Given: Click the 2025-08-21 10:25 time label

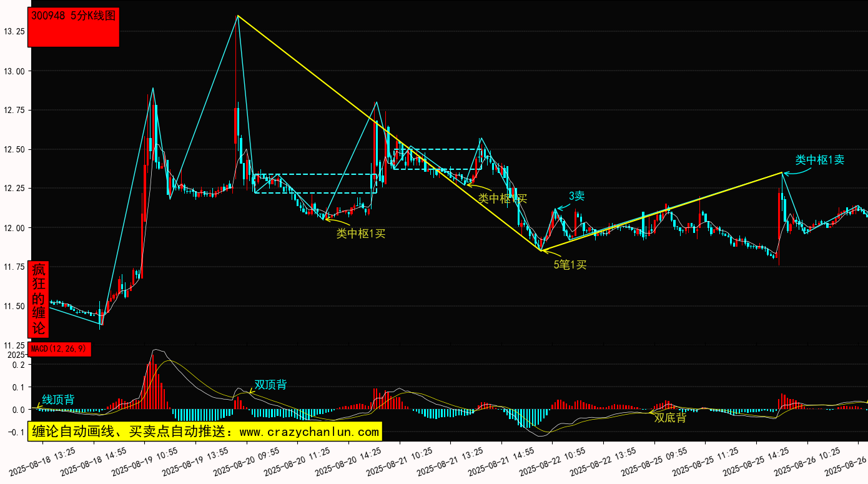Looking at the screenshot, I should click(x=400, y=462).
